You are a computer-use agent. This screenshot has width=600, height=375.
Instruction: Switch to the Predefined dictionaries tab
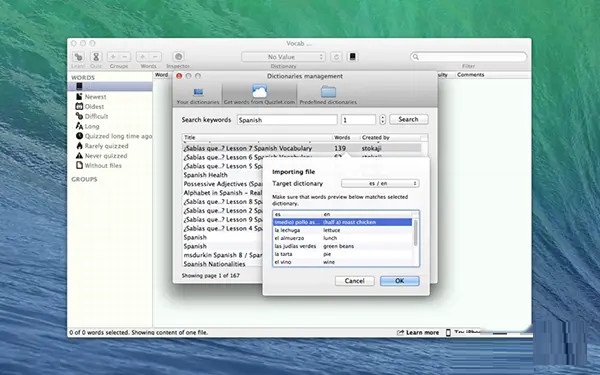coord(328,95)
